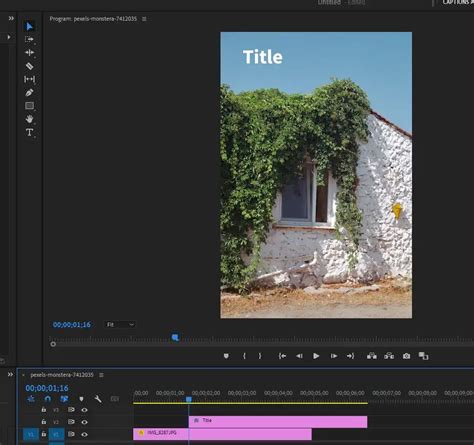The height and width of the screenshot is (445, 474).
Task: Select the Selection arrow tool
Action: click(x=29, y=26)
